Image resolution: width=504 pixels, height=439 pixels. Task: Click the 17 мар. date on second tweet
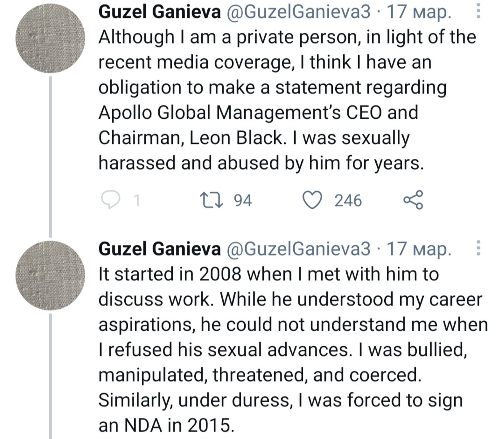point(419,249)
